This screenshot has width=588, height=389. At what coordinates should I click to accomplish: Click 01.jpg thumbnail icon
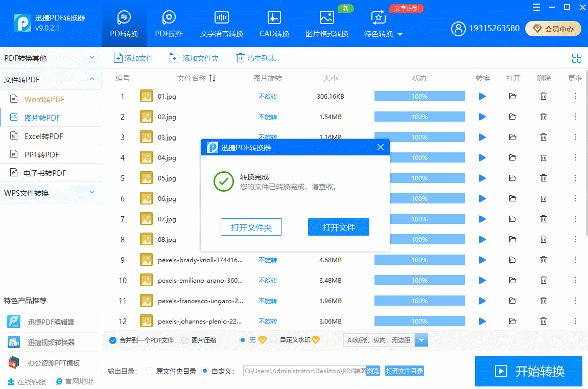[x=146, y=97]
